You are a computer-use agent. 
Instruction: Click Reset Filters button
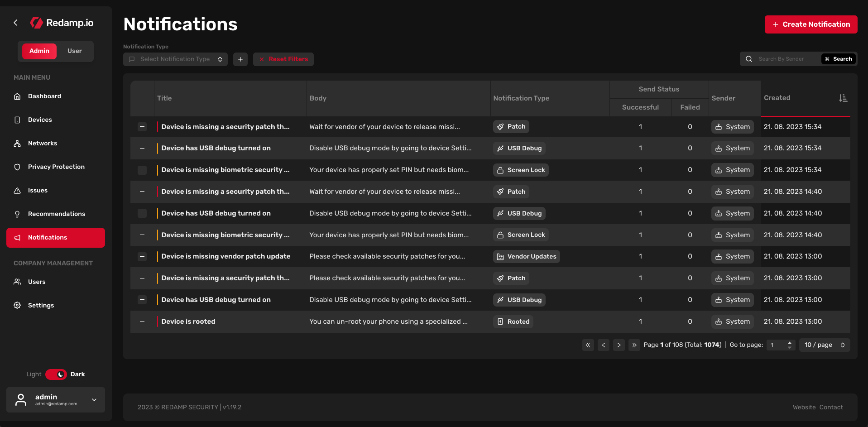click(x=283, y=59)
